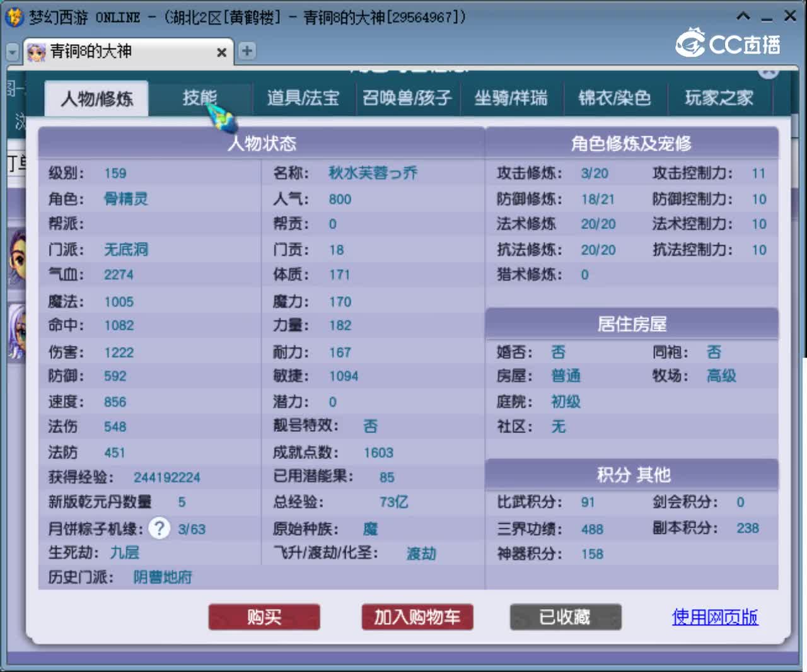Click the game logo icon in title bar

(14, 17)
